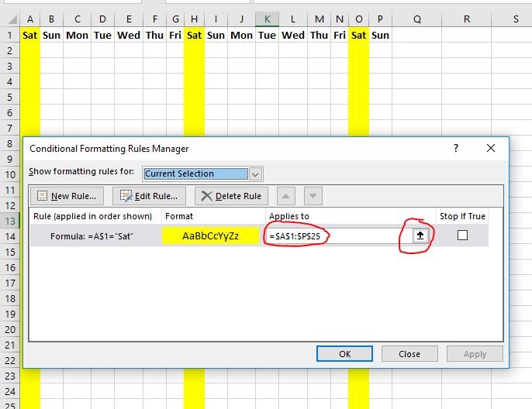Move rule down with arrow button

click(x=313, y=196)
